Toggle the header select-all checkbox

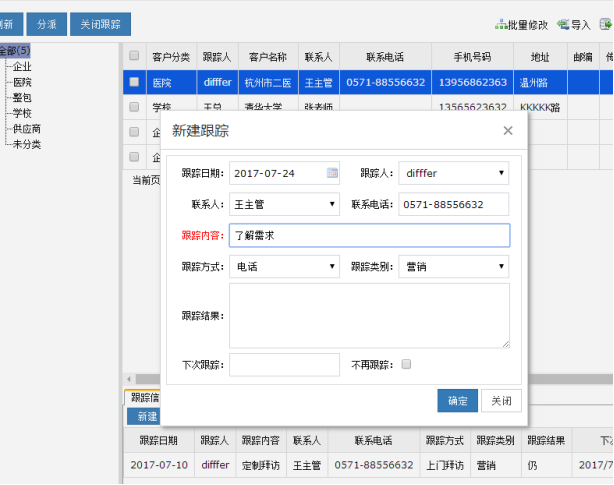tap(134, 56)
